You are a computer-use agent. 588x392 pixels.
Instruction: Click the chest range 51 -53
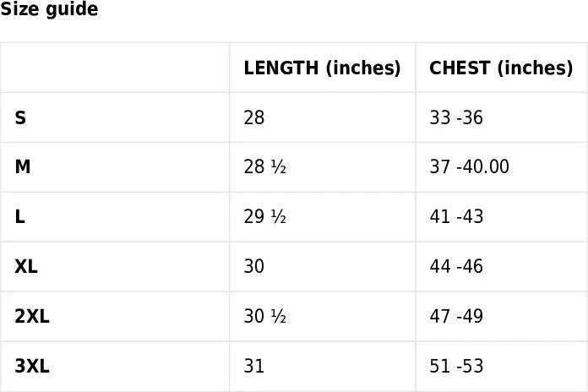pos(456,367)
